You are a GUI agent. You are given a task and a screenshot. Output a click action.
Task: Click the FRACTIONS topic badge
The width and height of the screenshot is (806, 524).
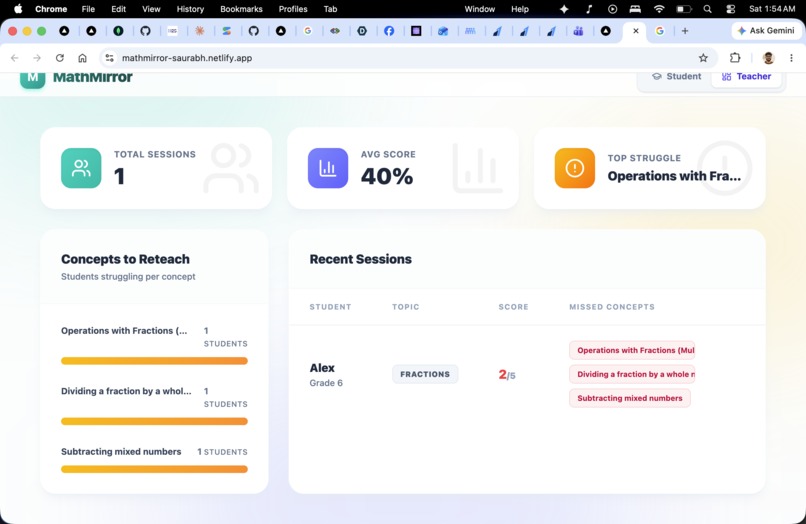click(425, 374)
